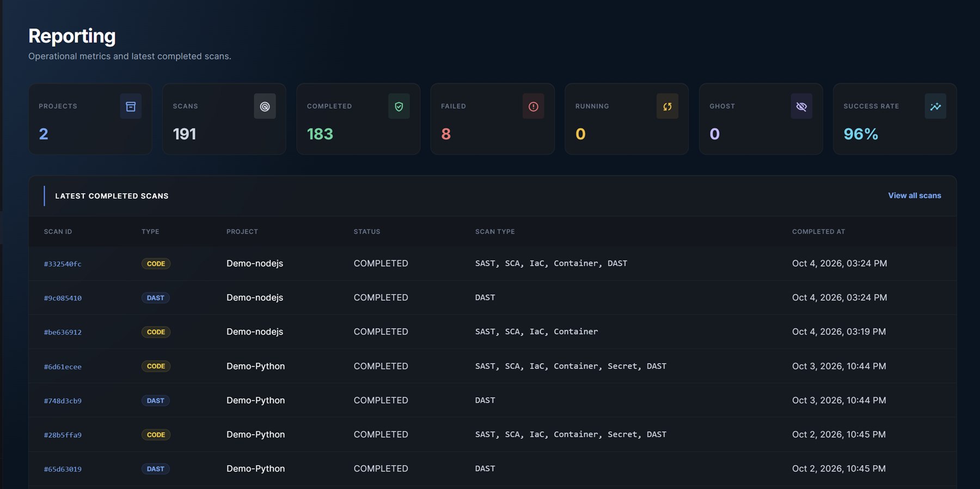
Task: Click the Projects archive box icon
Action: [x=131, y=107]
